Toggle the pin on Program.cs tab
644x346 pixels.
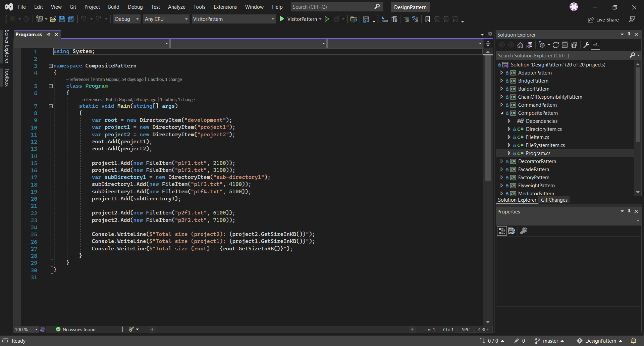(49, 35)
